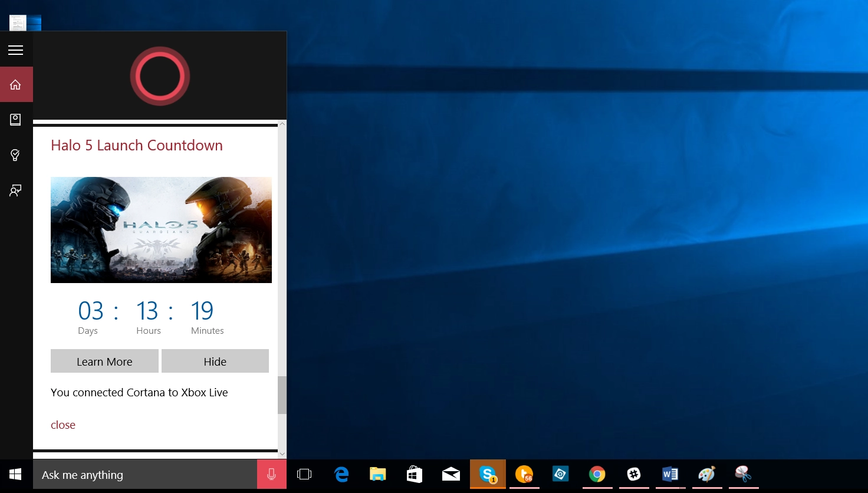Open the teal camera-shutter app in taskbar

click(x=560, y=474)
